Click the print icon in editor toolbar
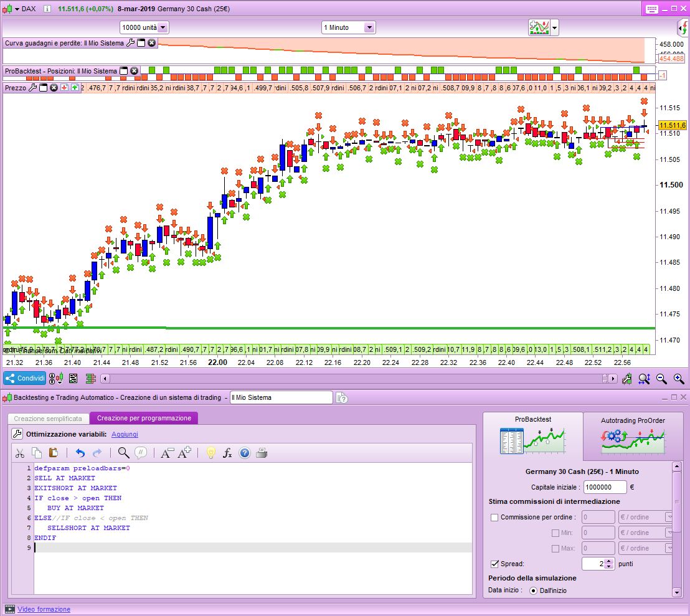 262,453
